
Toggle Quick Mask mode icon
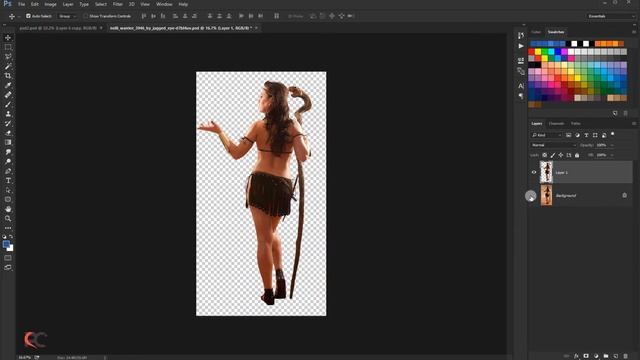coord(8,258)
